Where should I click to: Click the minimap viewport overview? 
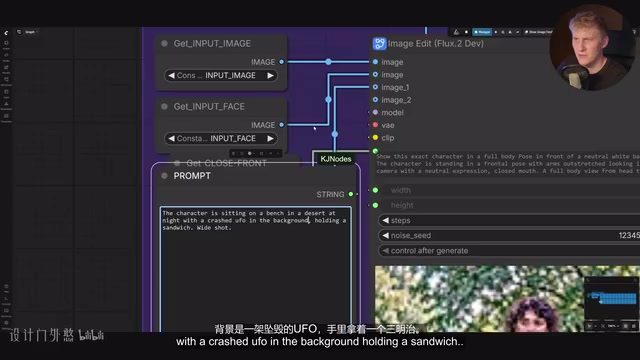[611, 301]
